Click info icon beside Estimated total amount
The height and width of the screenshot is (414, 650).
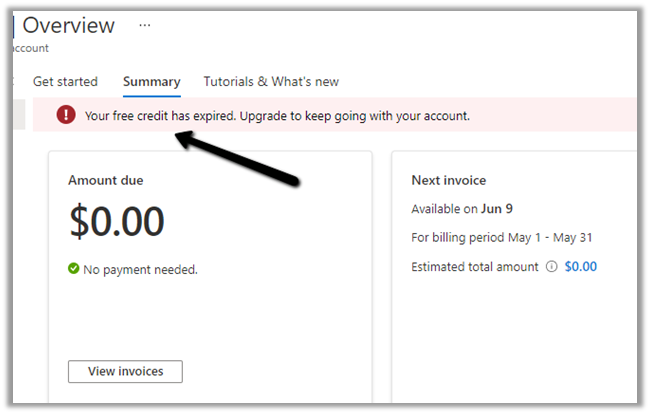pos(550,267)
